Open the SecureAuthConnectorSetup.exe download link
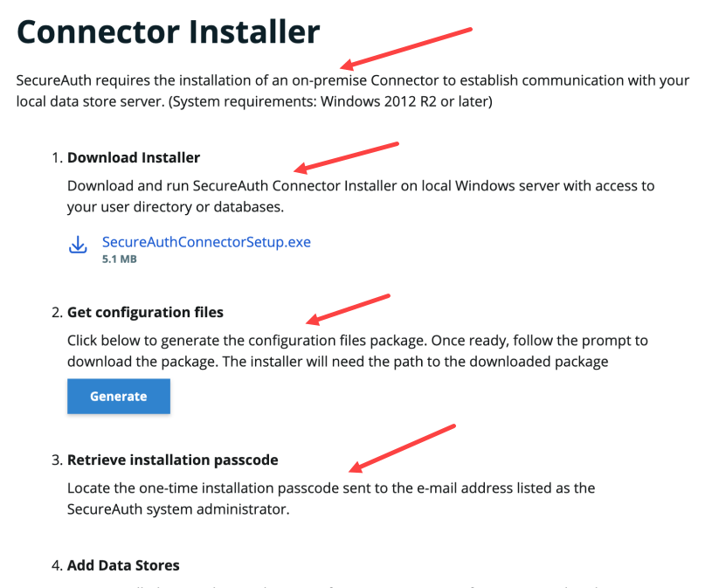The image size is (705, 588). pyautogui.click(x=206, y=242)
